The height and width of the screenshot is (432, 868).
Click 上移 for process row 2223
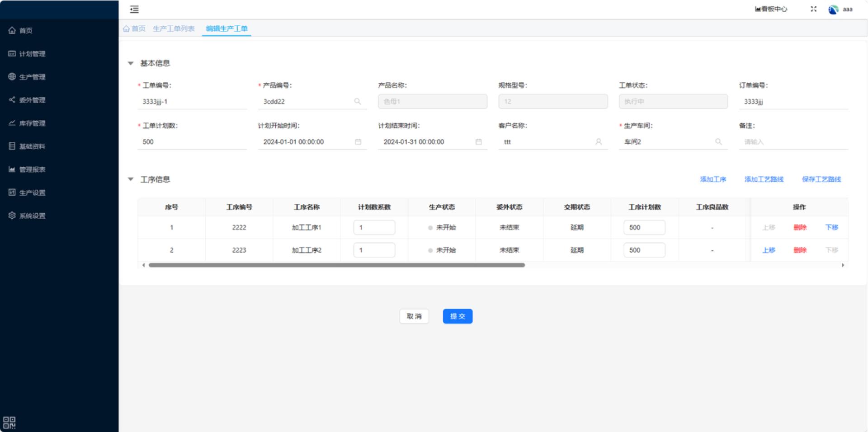(x=769, y=250)
